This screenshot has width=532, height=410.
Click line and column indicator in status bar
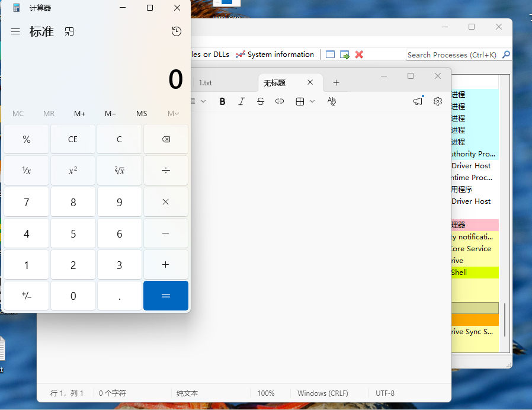pyautogui.click(x=67, y=393)
